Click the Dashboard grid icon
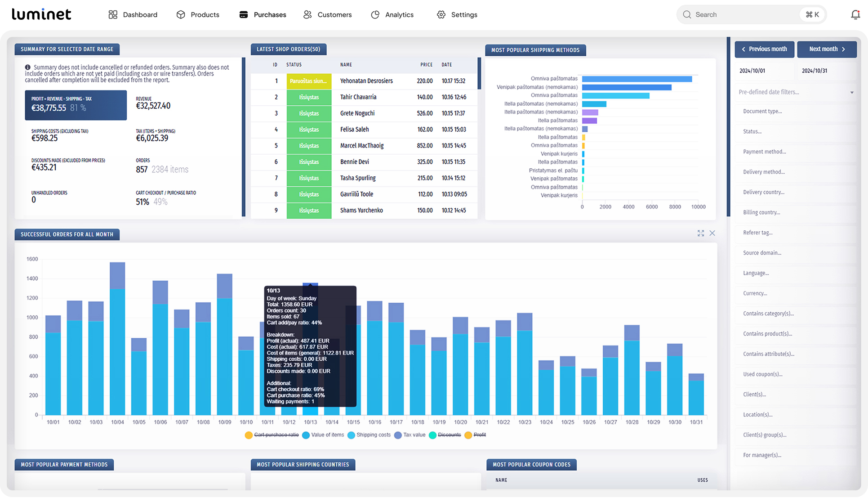This screenshot has height=498, width=868. [x=113, y=15]
